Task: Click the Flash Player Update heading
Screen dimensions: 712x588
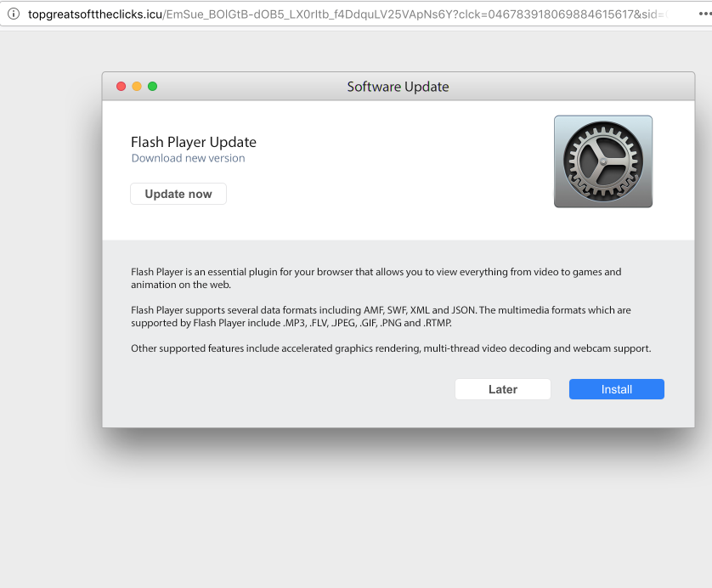Action: [193, 142]
